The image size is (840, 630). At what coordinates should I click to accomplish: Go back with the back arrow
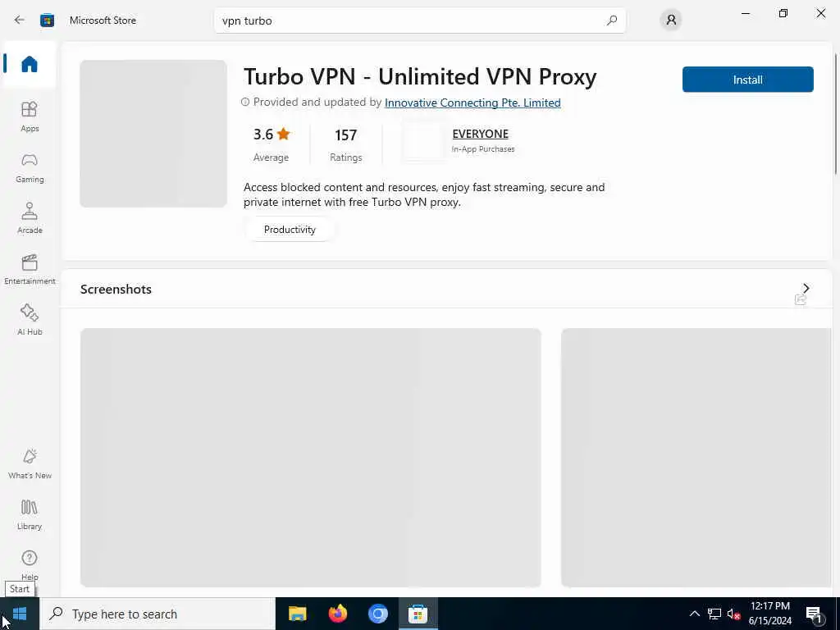(20, 21)
